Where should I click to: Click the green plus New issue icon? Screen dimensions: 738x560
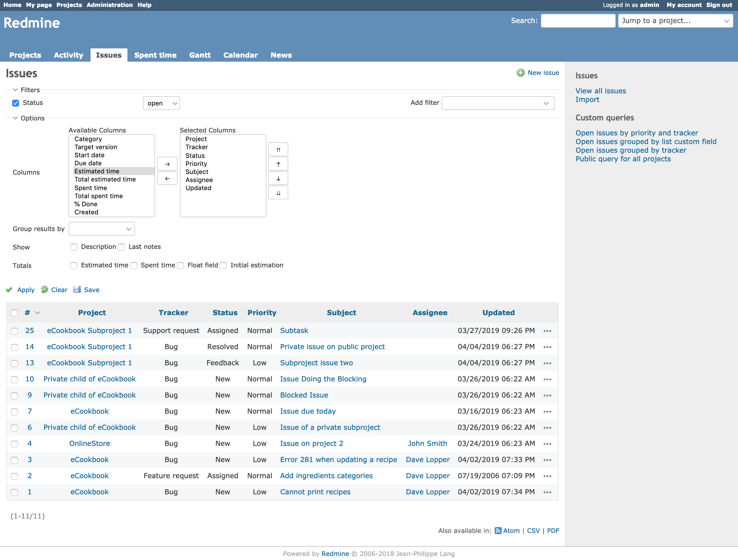coord(520,73)
